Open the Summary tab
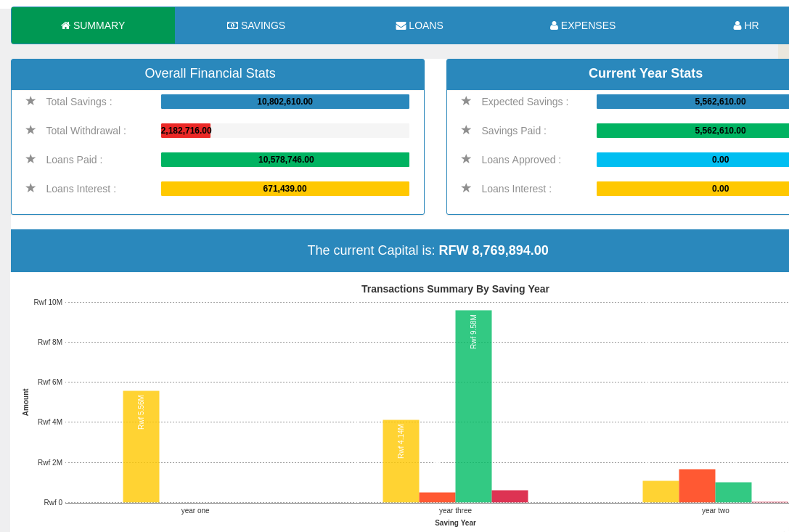The height and width of the screenshot is (532, 789). 93,25
